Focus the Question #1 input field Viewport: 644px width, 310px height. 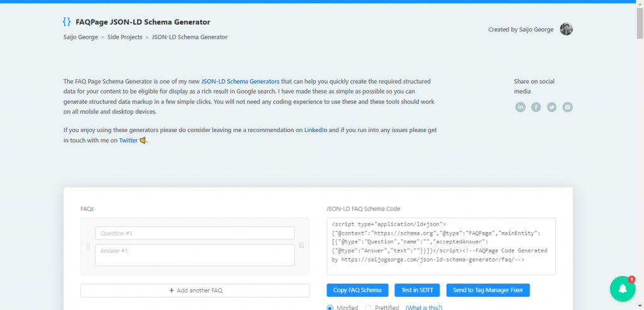tap(195, 233)
